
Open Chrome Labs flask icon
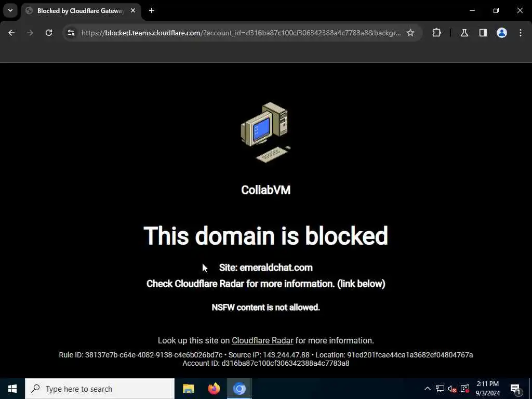click(464, 33)
